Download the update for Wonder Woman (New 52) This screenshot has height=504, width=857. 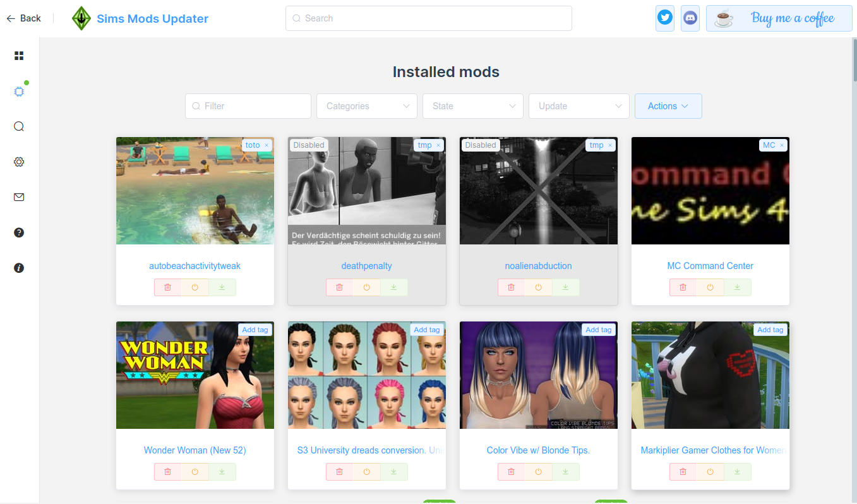(222, 472)
